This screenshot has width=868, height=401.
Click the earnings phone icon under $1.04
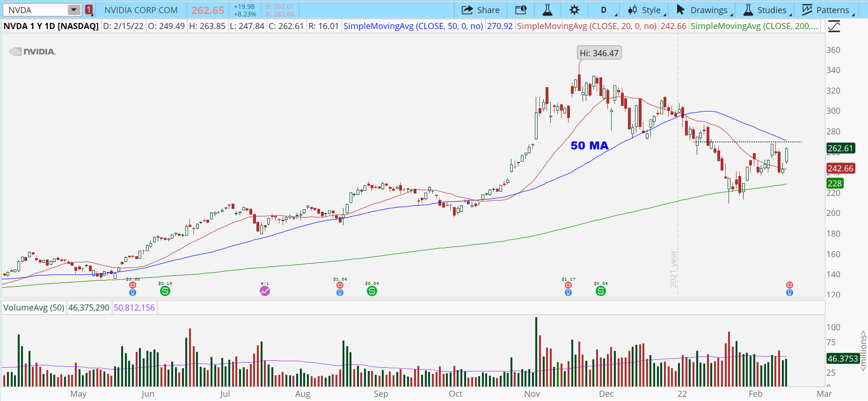coord(340,285)
